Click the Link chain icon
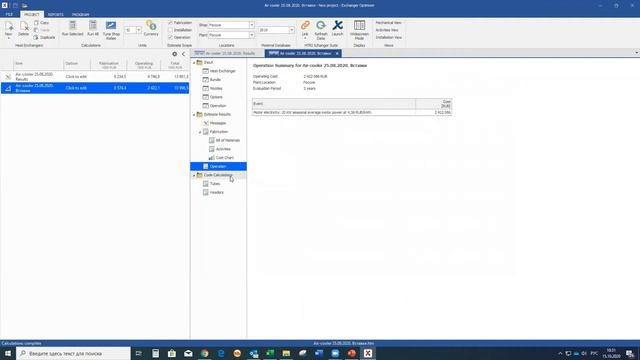 (x=305, y=25)
